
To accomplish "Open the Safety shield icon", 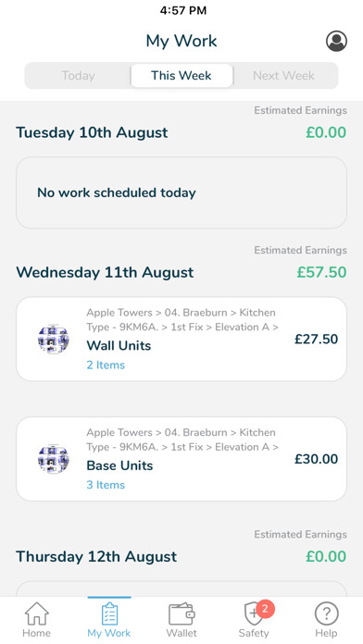I will 252,614.
